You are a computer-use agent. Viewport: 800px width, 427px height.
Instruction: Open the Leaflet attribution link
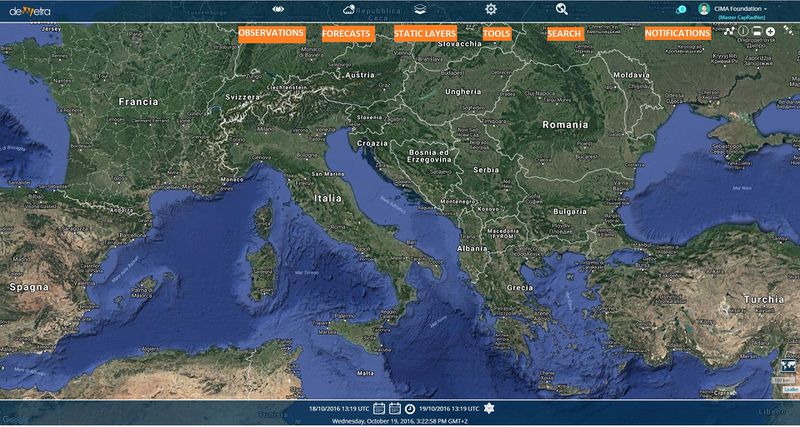(x=791, y=390)
